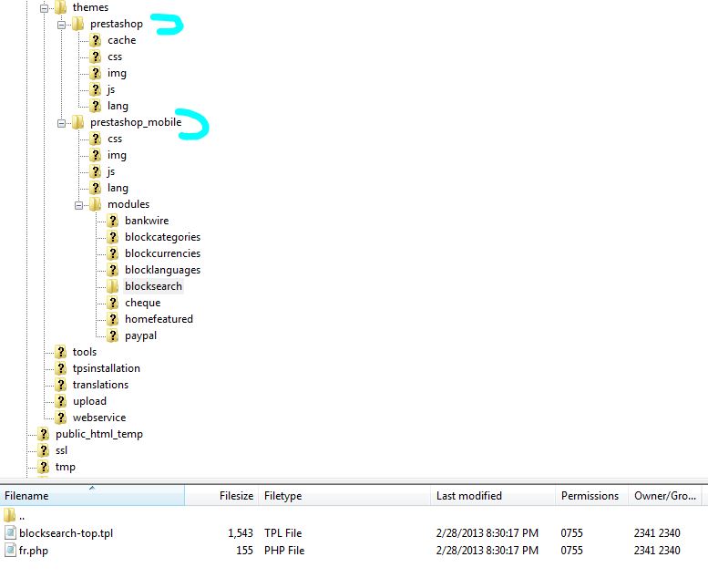Click the themes folder icon
The height and width of the screenshot is (588, 708).
point(60,7)
